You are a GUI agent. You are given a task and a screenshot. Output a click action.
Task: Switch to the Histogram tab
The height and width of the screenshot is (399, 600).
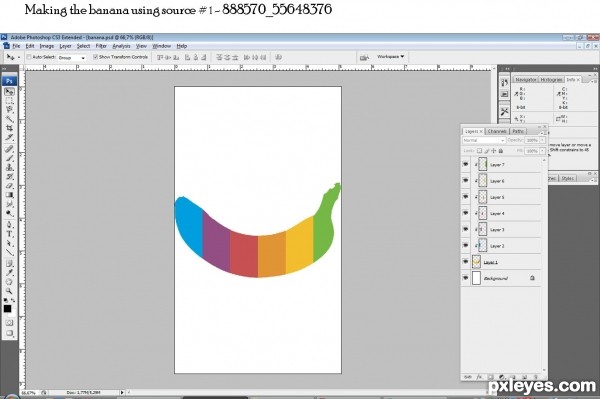(551, 80)
